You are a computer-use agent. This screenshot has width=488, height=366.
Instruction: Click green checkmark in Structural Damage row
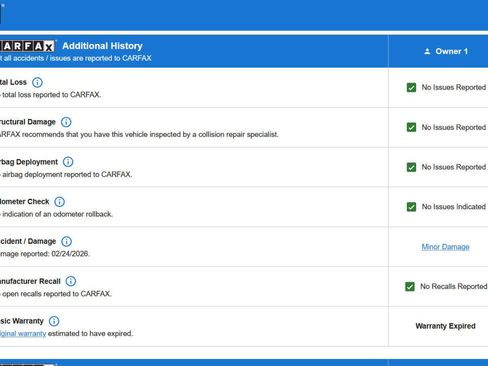(x=411, y=127)
